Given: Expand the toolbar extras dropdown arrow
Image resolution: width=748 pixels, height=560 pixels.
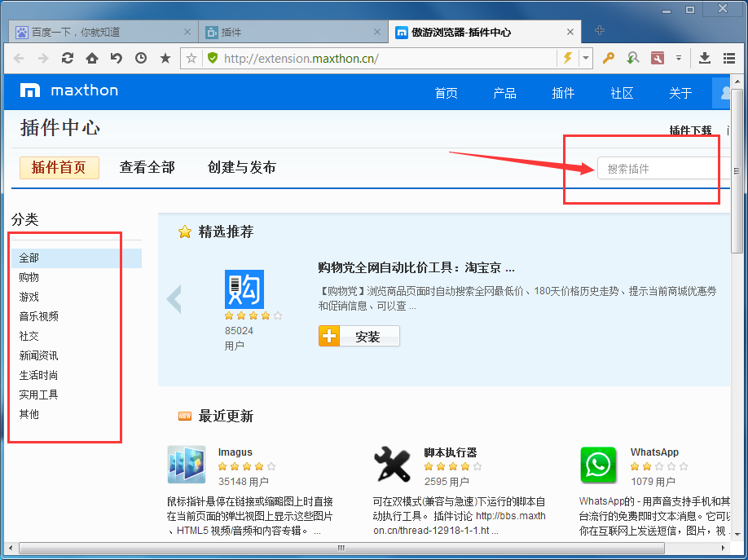Looking at the screenshot, I should pos(679,58).
